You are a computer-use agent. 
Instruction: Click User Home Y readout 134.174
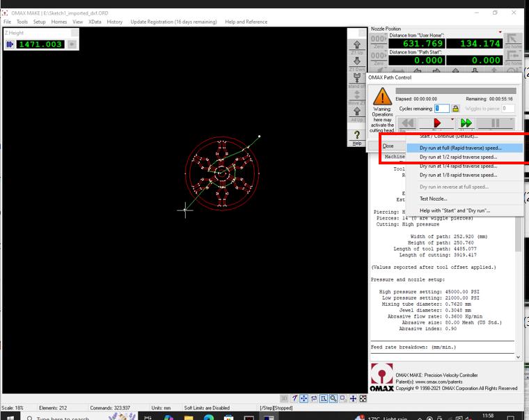(x=474, y=44)
